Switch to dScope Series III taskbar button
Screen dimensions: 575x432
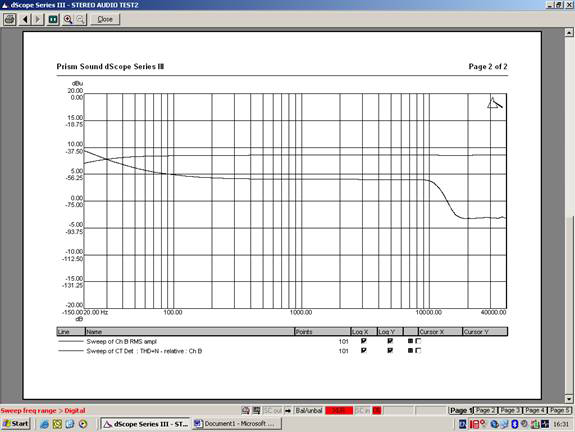[x=146, y=424]
